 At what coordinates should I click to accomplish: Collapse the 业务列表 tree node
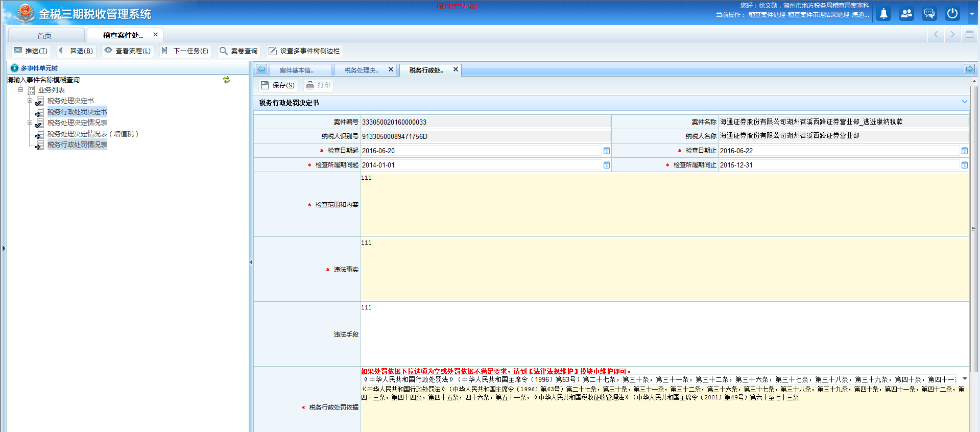coord(21,90)
